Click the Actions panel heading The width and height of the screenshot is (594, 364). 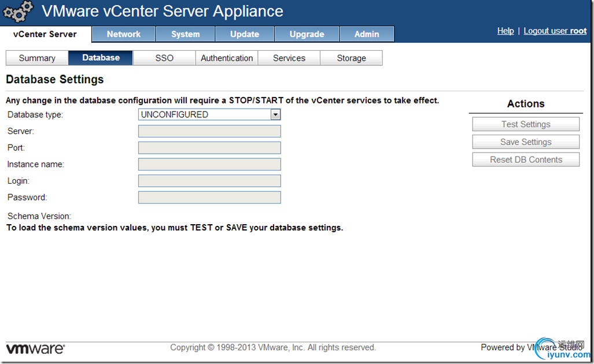tap(526, 103)
